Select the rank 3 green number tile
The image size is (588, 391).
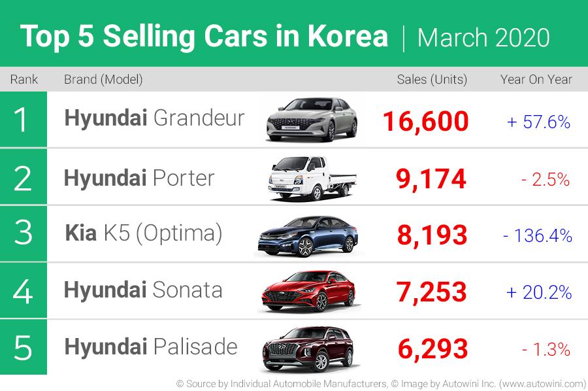point(24,233)
